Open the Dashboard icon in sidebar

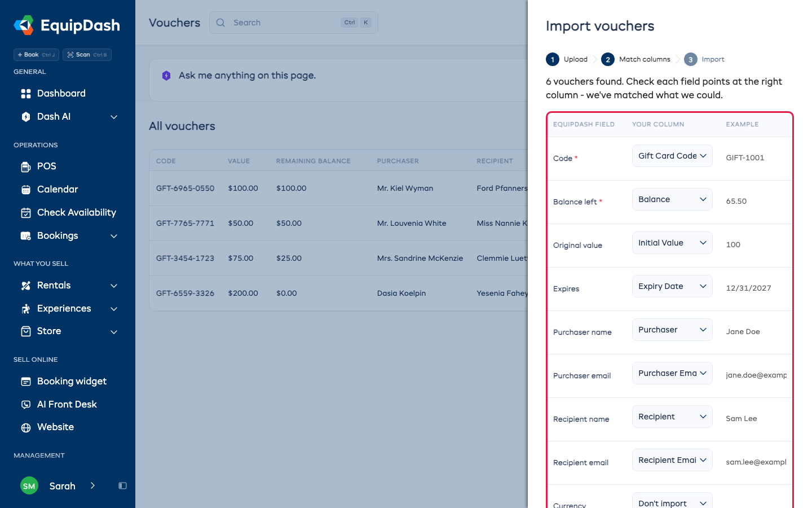coord(26,94)
